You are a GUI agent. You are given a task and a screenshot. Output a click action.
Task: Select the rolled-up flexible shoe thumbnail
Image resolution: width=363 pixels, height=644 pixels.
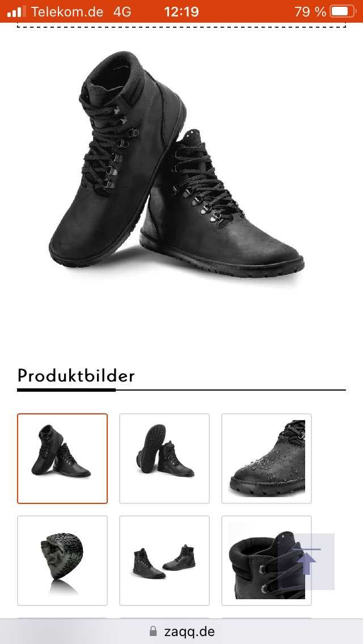click(62, 561)
